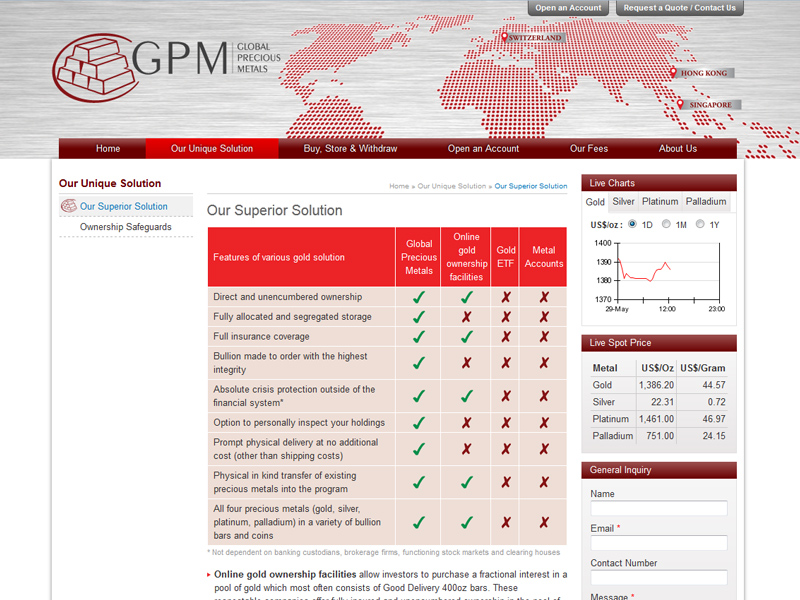800x600 pixels.
Task: Click the Our Superior Solution page heading
Action: point(274,210)
